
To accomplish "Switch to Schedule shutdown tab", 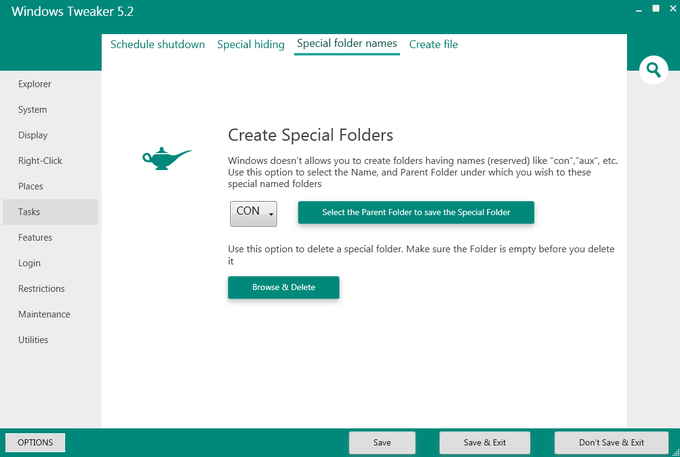I will coord(157,44).
